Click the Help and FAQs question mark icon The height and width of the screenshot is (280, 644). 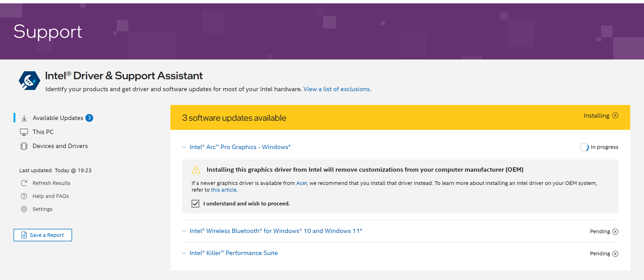pos(24,196)
